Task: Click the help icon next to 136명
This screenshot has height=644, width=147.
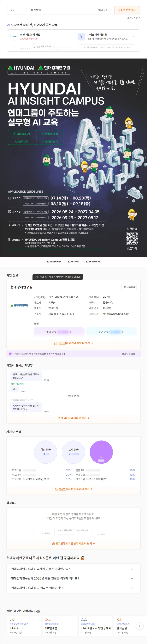Action: click(112, 303)
